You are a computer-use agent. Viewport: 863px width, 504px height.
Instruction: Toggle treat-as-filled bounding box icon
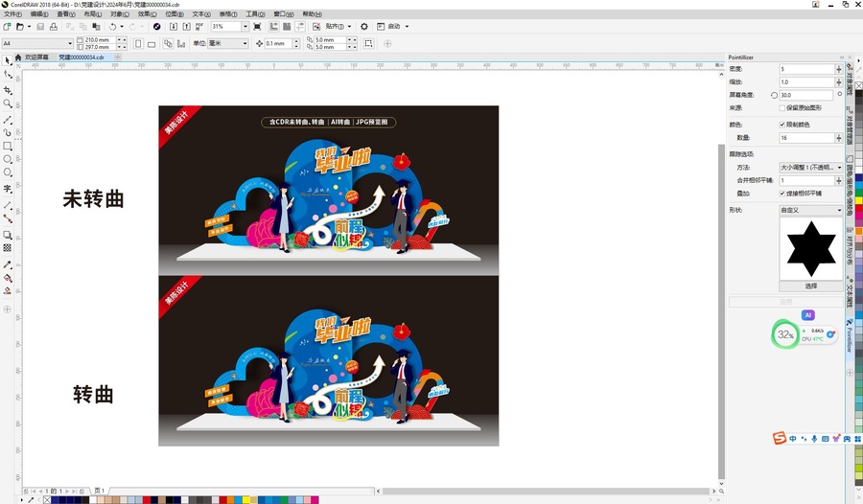coord(369,43)
